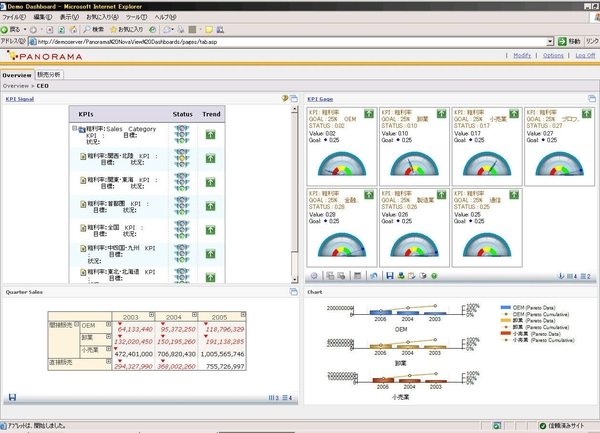Viewport: 600px width, 433px height.
Task: Select the cell value 472,401,000
Action: [134, 354]
